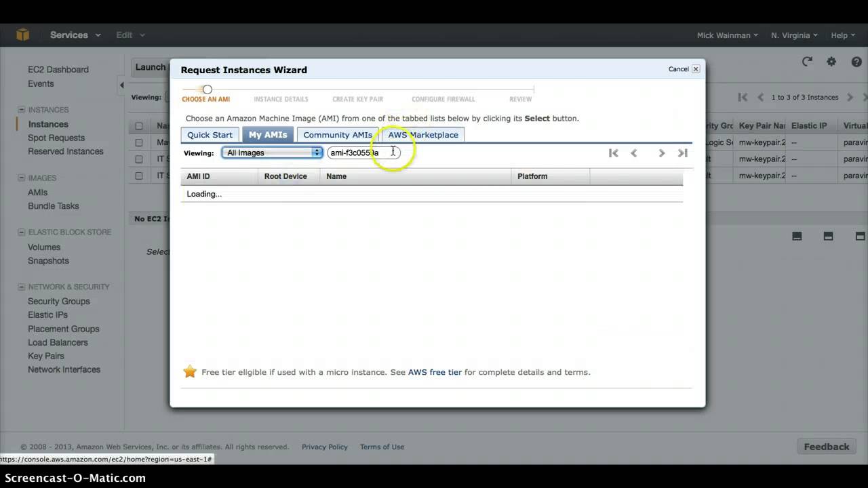Check the second instance row checkbox

(139, 159)
